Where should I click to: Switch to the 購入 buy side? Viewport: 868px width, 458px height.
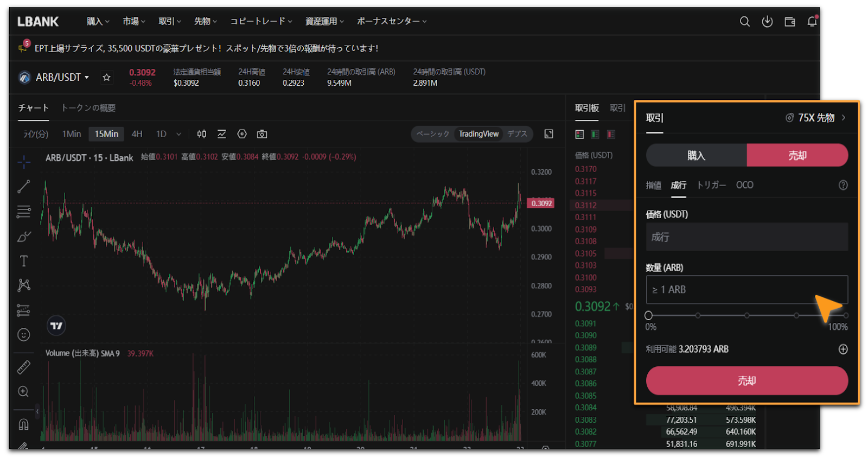pyautogui.click(x=696, y=156)
